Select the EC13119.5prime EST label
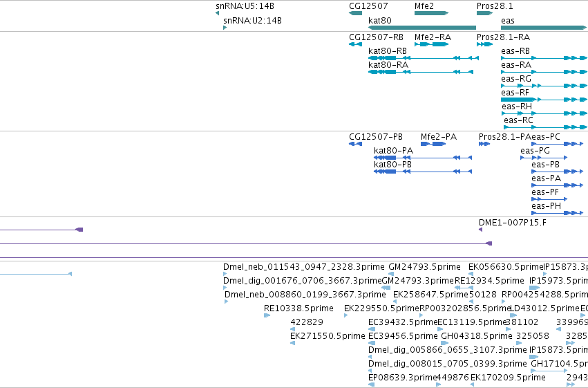588x388 pixels. click(x=472, y=322)
